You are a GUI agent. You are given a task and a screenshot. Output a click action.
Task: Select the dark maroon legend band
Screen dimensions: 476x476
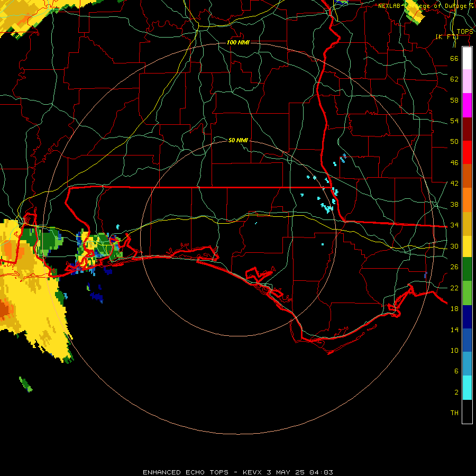[467, 129]
